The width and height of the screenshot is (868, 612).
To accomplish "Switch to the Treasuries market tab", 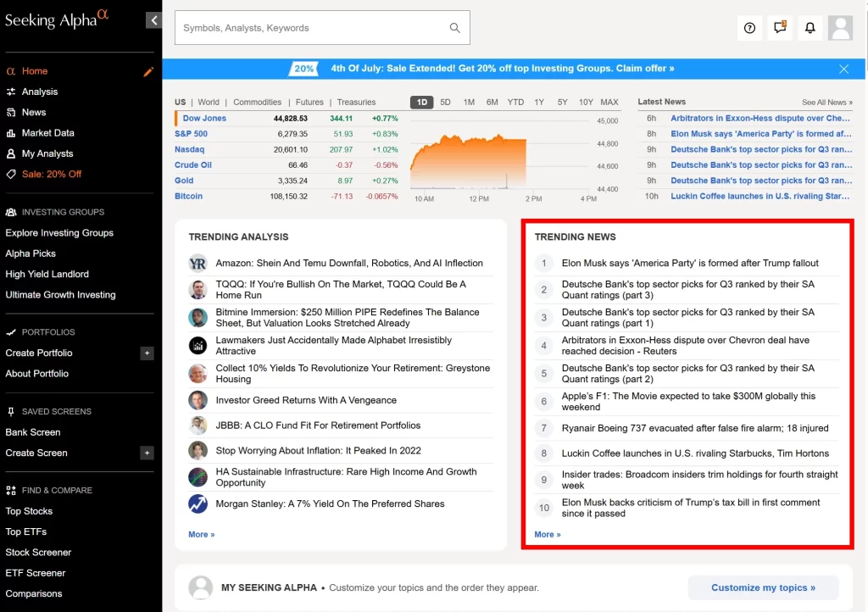I will click(356, 103).
